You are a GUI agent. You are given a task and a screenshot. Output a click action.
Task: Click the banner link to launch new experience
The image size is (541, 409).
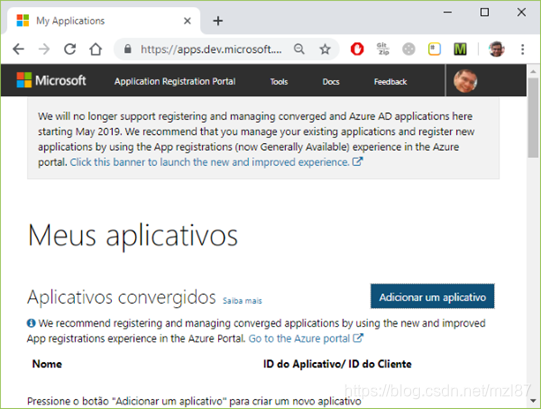point(210,162)
